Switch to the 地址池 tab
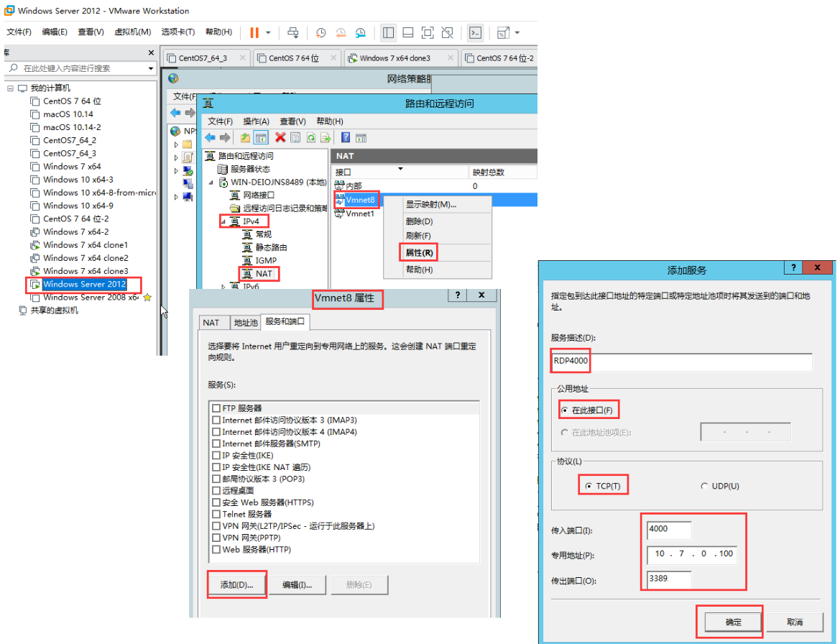Viewport: 840px width, 644px height. (x=246, y=323)
